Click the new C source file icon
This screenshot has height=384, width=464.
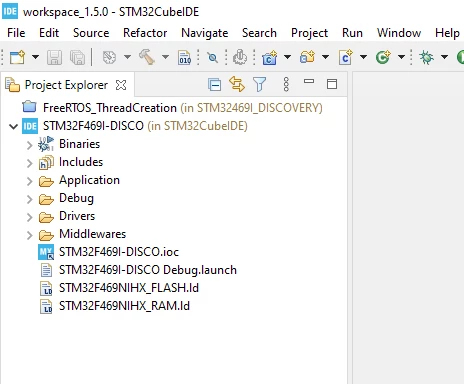tap(346, 57)
